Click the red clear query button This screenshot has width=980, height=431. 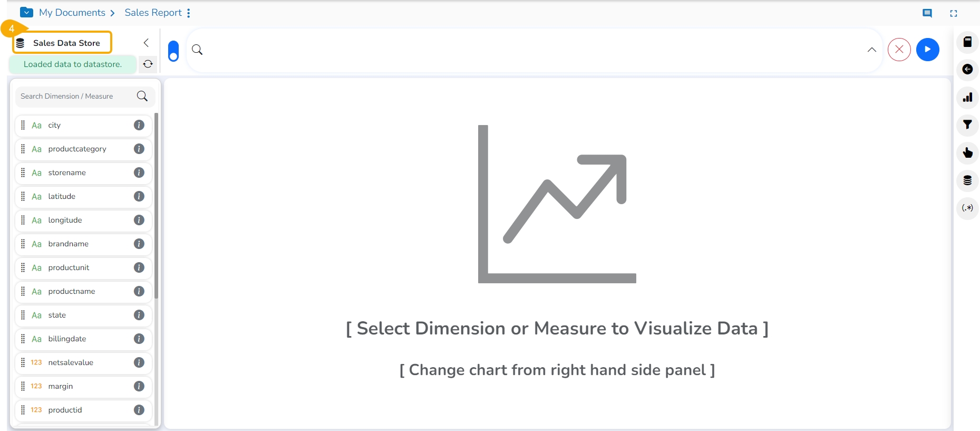tap(899, 50)
